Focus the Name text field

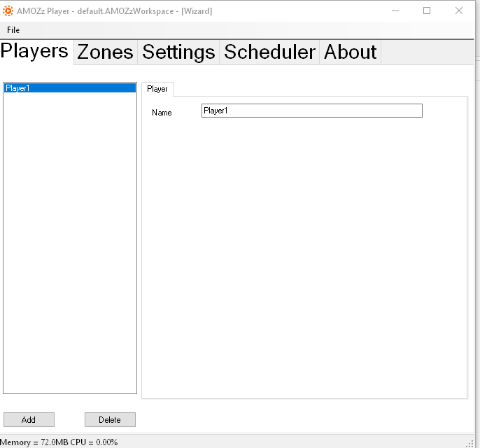pyautogui.click(x=311, y=111)
